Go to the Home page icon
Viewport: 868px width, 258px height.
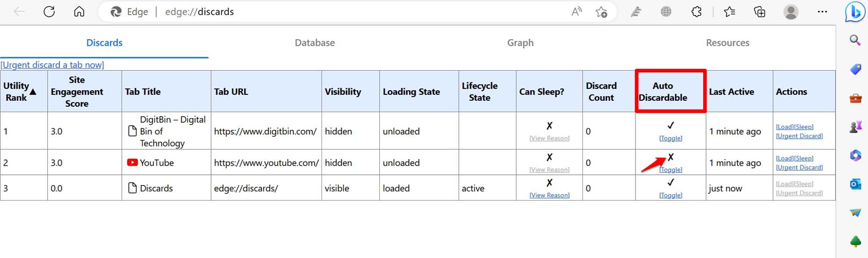(x=79, y=12)
